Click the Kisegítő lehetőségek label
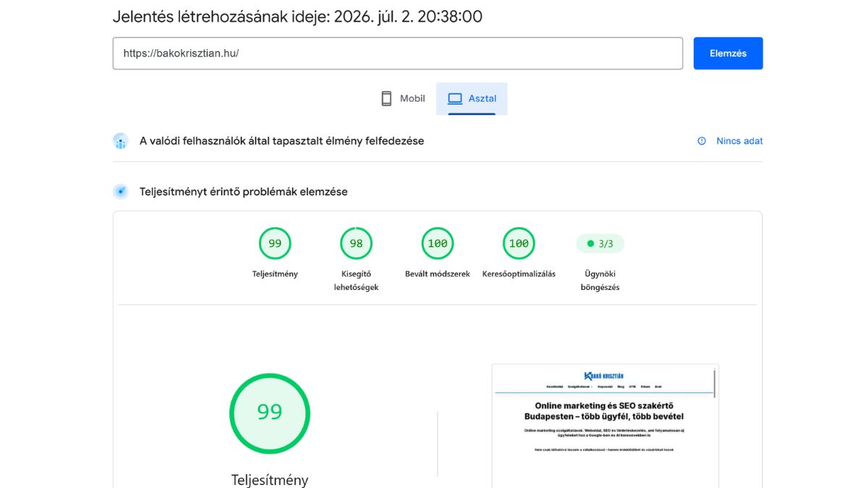This screenshot has width=868, height=488. click(x=356, y=281)
